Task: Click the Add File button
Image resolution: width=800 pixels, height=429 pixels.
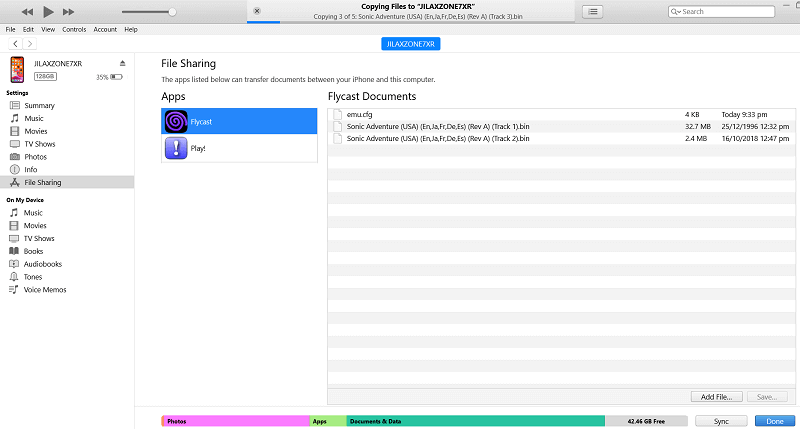Action: [716, 397]
